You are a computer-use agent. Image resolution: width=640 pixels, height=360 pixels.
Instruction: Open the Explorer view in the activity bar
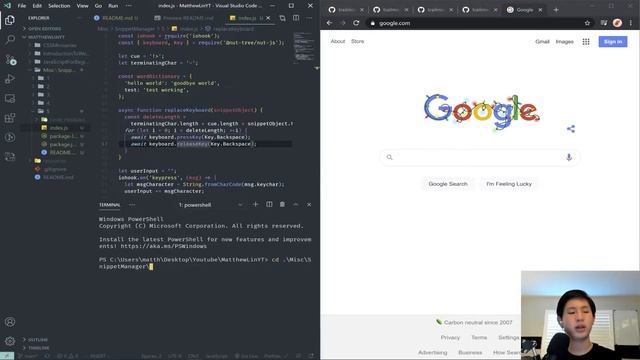[10, 20]
